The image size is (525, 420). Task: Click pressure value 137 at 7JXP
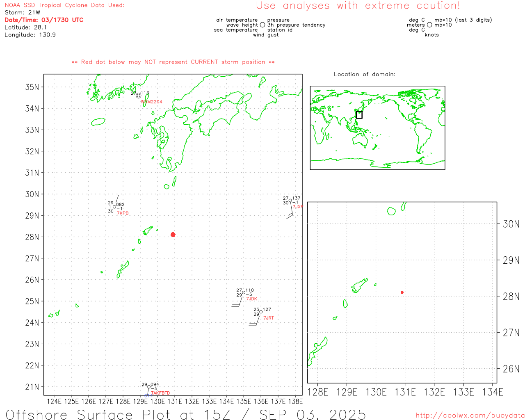point(296,199)
